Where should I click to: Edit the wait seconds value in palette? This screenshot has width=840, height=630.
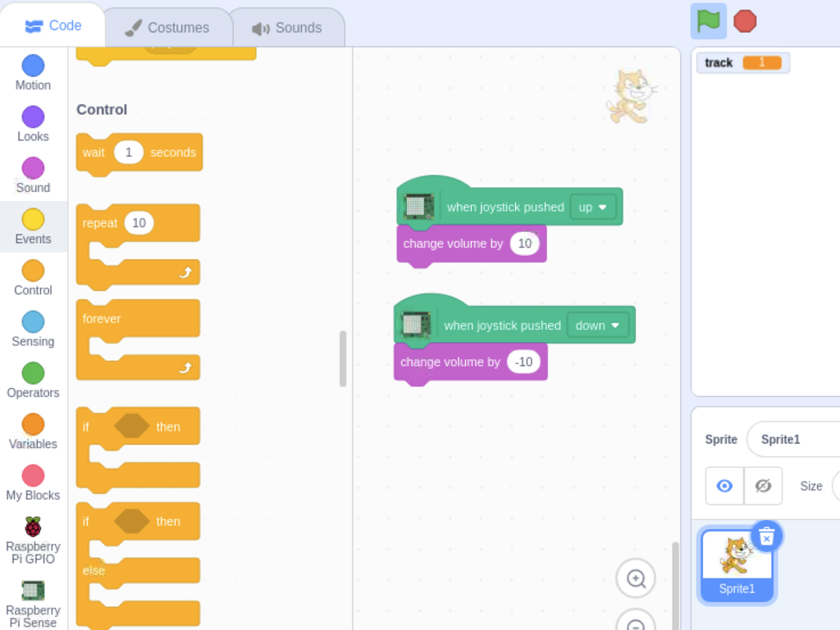(129, 153)
